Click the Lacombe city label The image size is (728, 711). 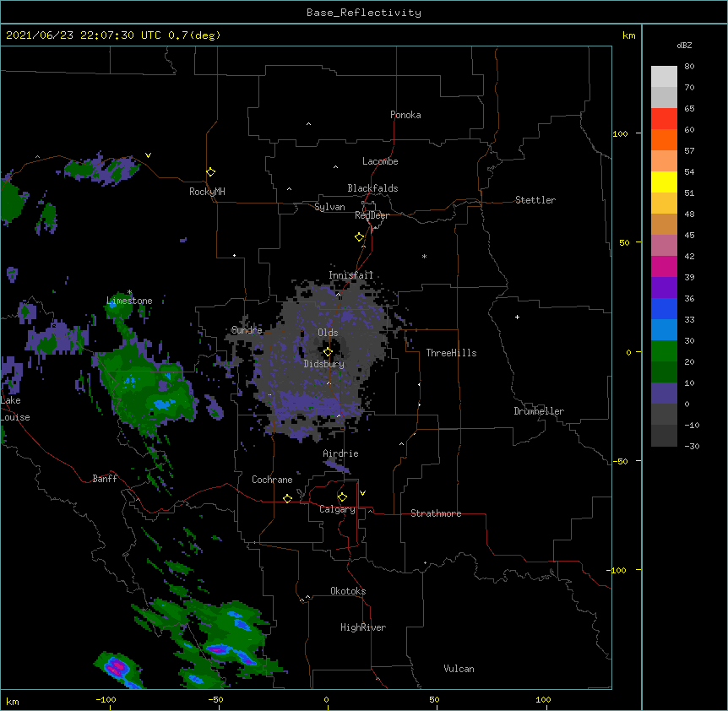pyautogui.click(x=380, y=161)
